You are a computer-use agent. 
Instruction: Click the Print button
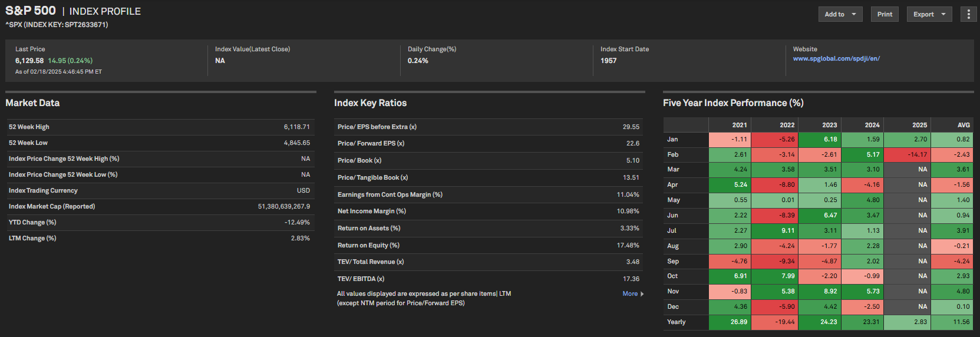(885, 14)
